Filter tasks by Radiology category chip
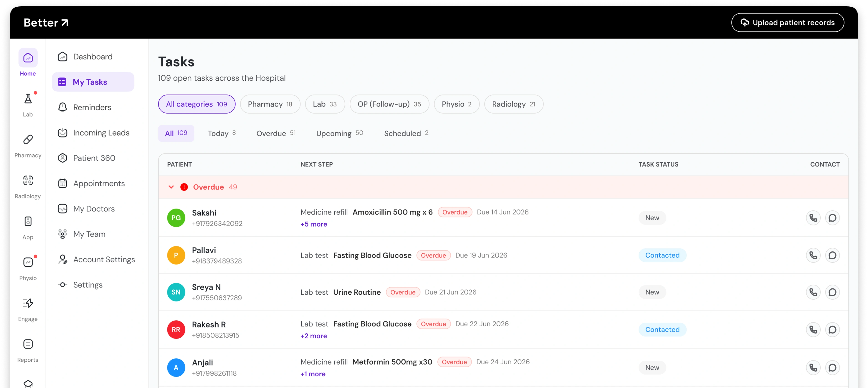This screenshot has width=868, height=388. pyautogui.click(x=514, y=104)
